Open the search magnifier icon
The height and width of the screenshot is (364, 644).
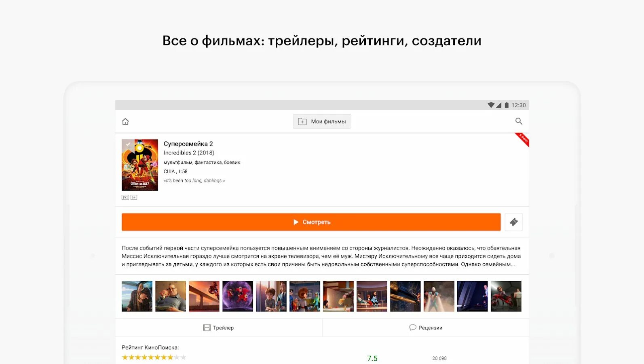[519, 121]
